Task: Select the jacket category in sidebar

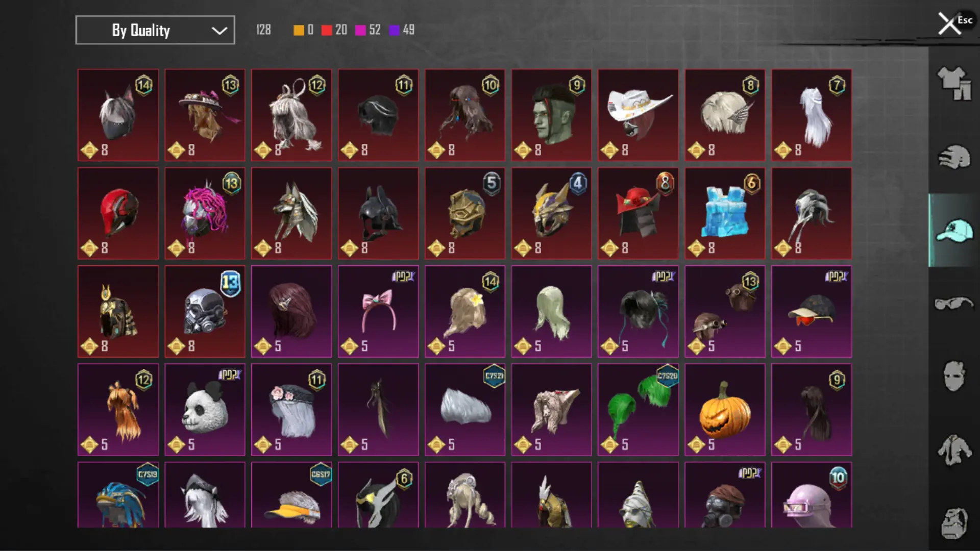Action: (x=954, y=450)
